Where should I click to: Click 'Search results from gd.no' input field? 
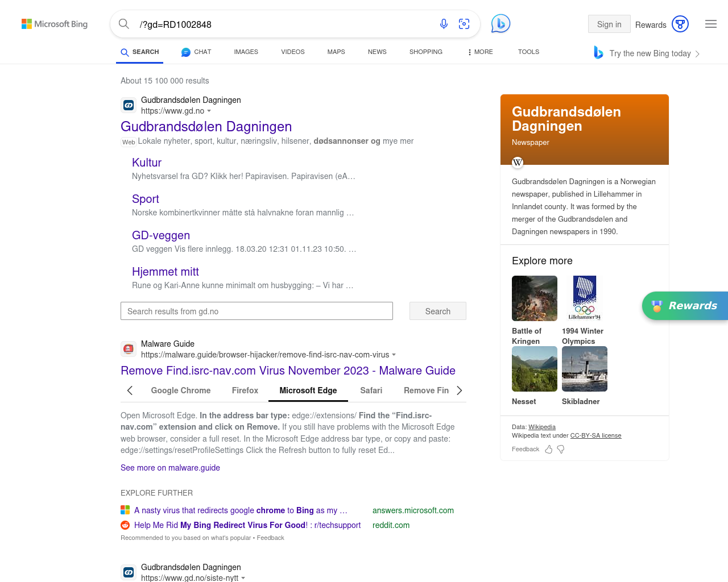coord(257,311)
